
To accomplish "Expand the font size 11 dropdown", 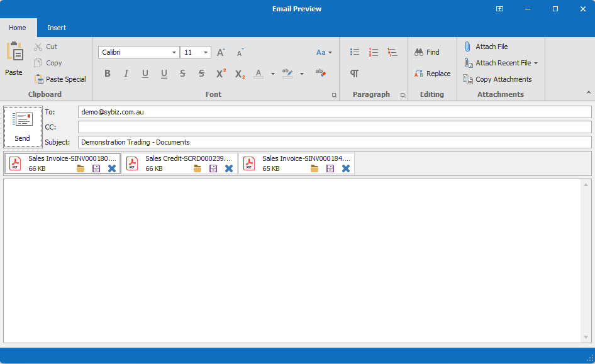I will click(x=206, y=53).
